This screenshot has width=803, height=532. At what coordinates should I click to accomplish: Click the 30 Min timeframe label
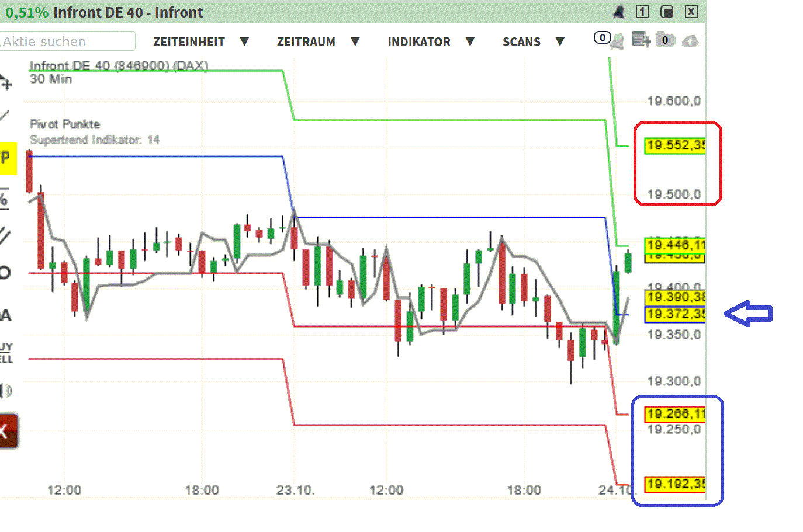pos(51,79)
